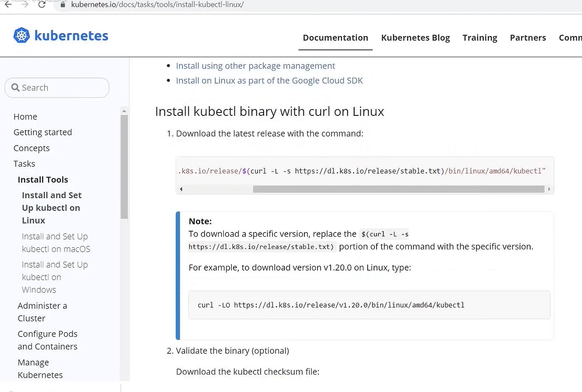Click text Download the latest release with the command
Viewport: 582px width, 392px height.
click(270, 134)
